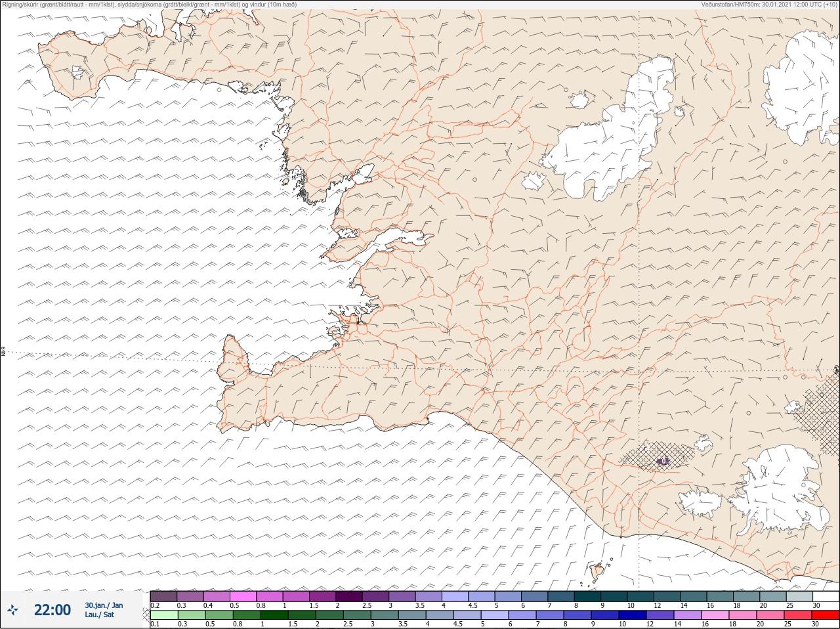Screen dimensions: 840x629
Task: Choose the dark purple 2 mm swatch
Action: 349,596
